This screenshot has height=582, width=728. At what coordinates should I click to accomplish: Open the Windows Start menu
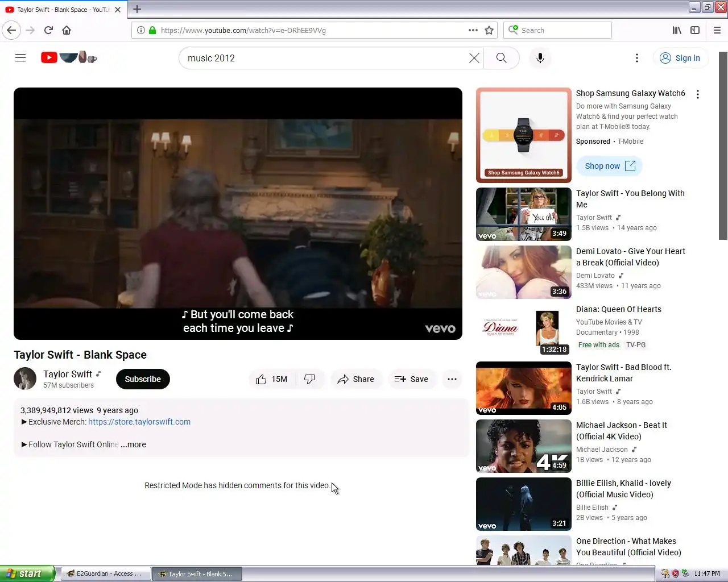[x=27, y=573]
